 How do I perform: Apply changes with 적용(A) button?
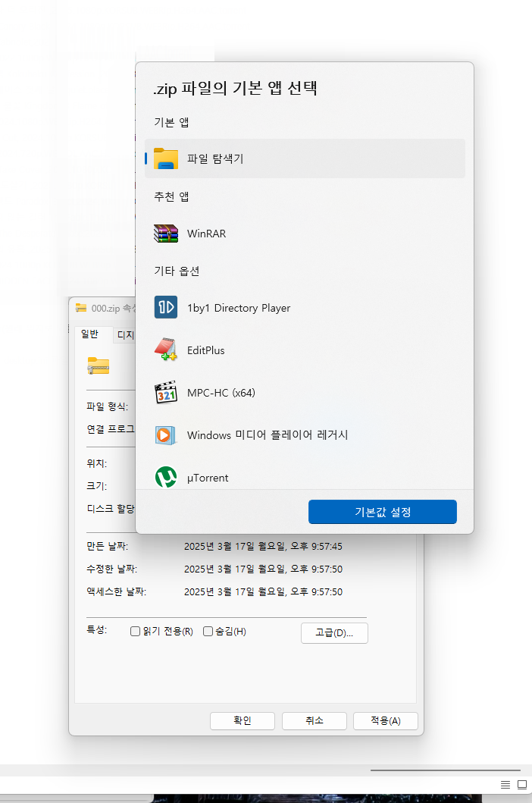coord(386,720)
